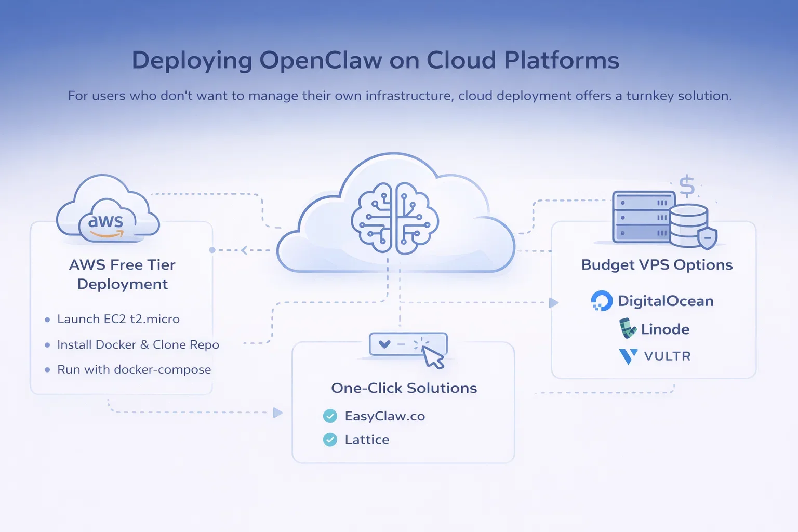Click the Vultr logo icon

coord(628,356)
